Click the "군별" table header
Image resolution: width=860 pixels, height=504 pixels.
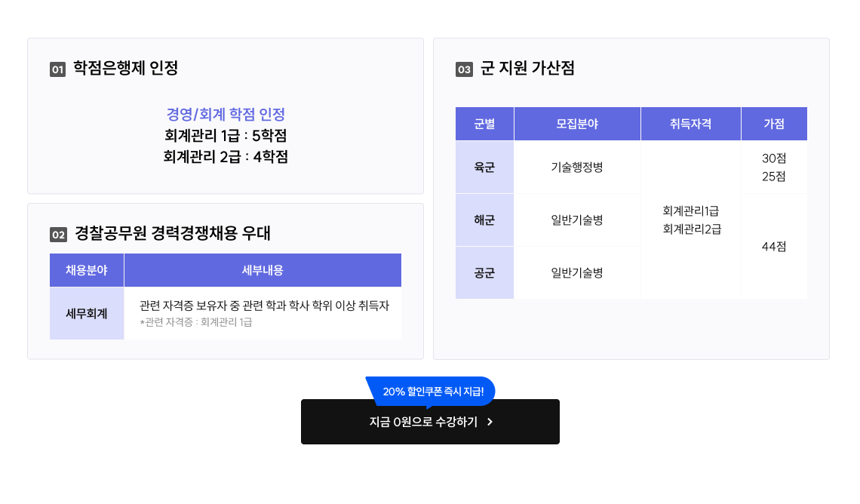point(484,123)
